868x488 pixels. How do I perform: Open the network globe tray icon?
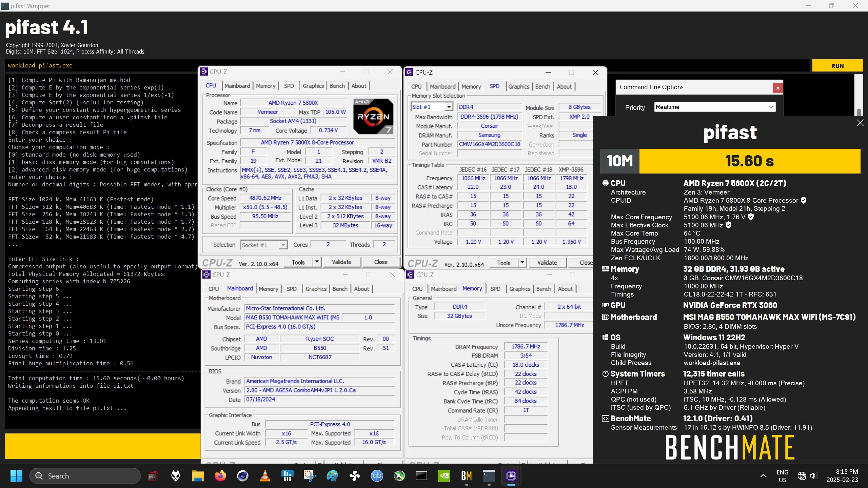tap(802, 476)
